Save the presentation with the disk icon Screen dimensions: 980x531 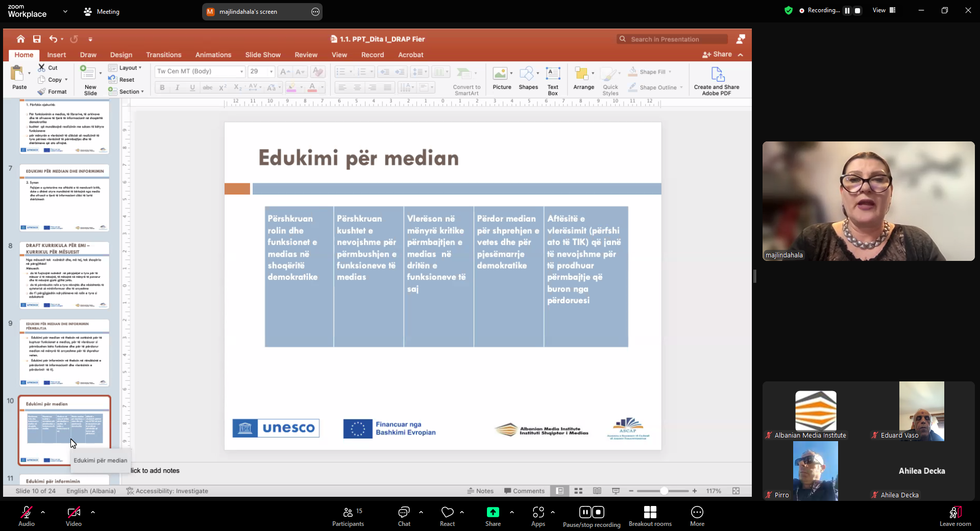click(x=37, y=39)
